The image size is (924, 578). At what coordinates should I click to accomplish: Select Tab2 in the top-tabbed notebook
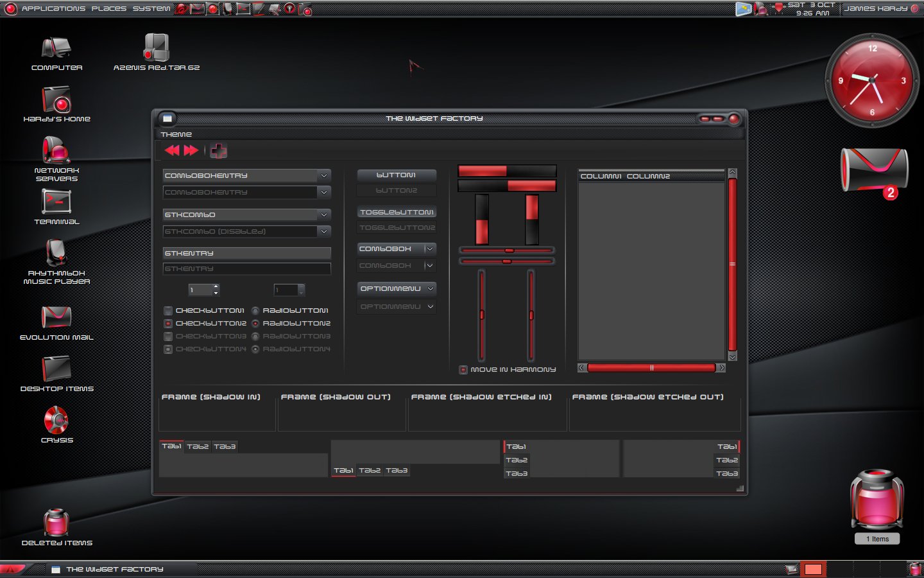(x=198, y=446)
